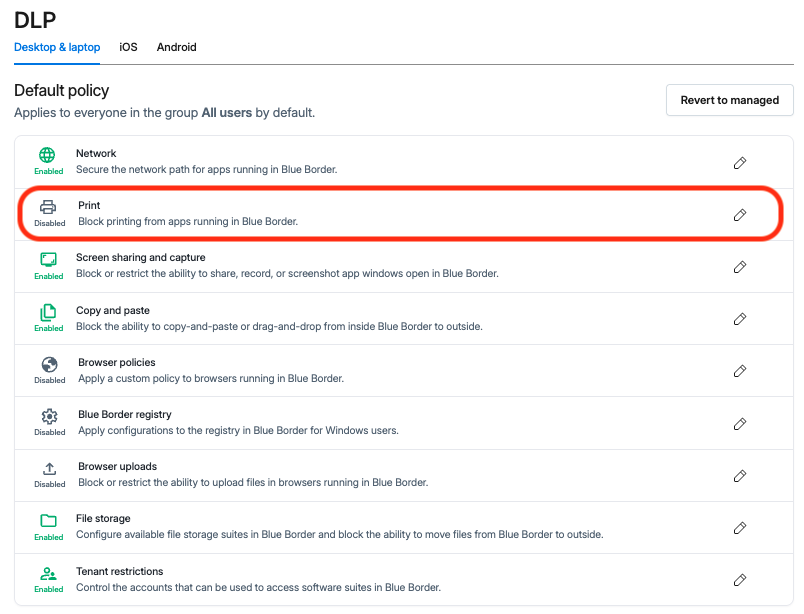Screen dimensions: 804x614
Task: Click the DLP page heading
Action: [35, 20]
